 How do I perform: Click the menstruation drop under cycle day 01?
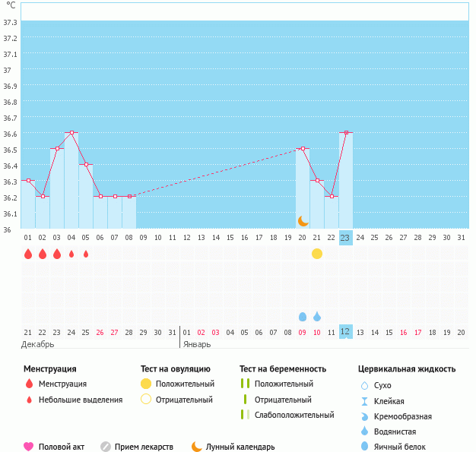28,254
